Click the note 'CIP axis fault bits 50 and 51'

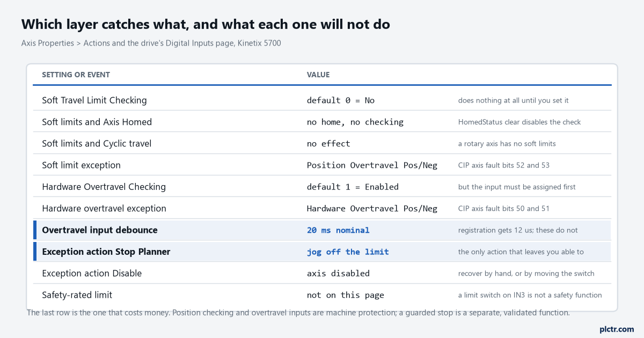point(504,208)
